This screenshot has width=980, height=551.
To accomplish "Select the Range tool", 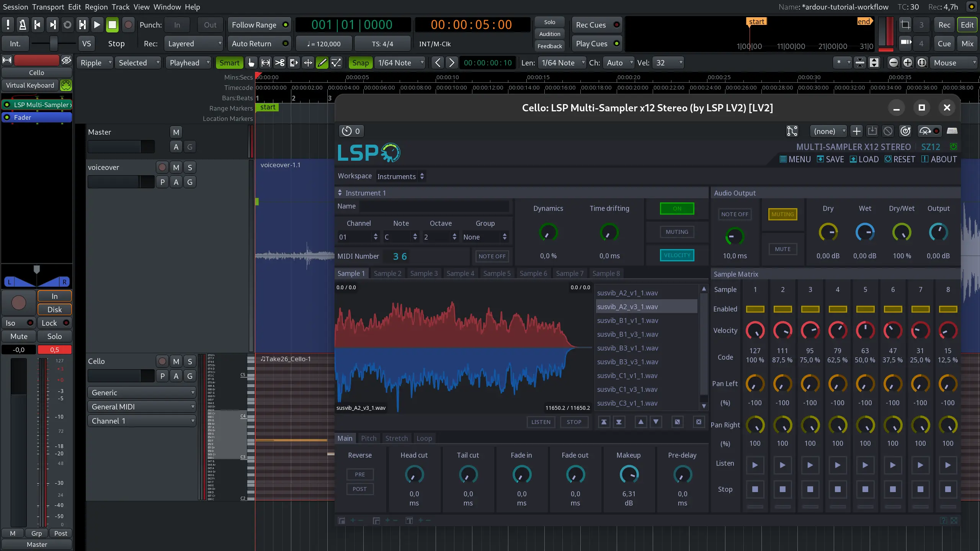I will [x=265, y=63].
